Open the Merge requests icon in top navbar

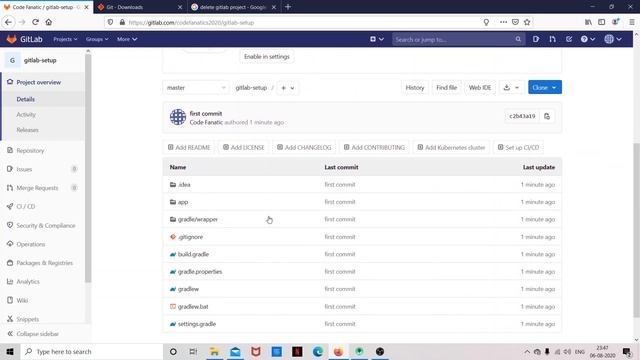pyautogui.click(x=552, y=39)
